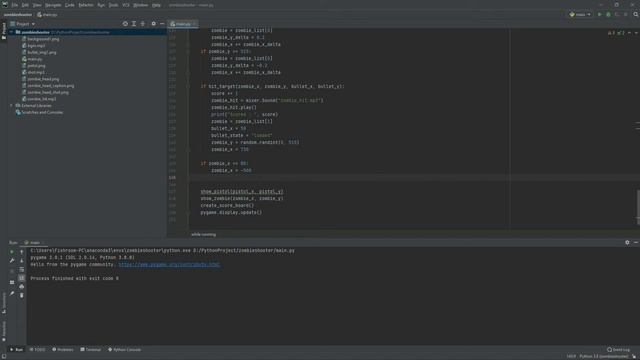Pin the Run tab
The height and width of the screenshot is (360, 640).
click(12, 293)
